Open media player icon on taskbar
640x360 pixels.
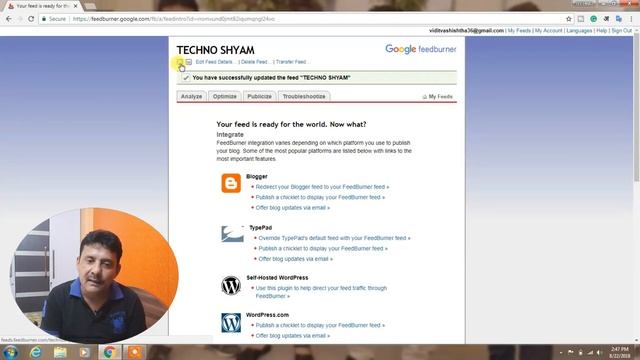tap(84, 352)
